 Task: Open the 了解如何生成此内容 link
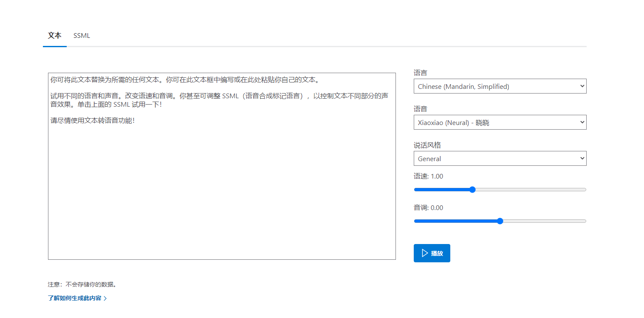pos(77,298)
